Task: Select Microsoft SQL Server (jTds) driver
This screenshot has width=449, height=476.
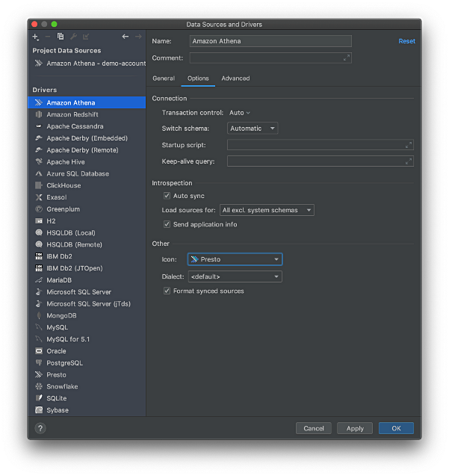Action: (x=87, y=304)
